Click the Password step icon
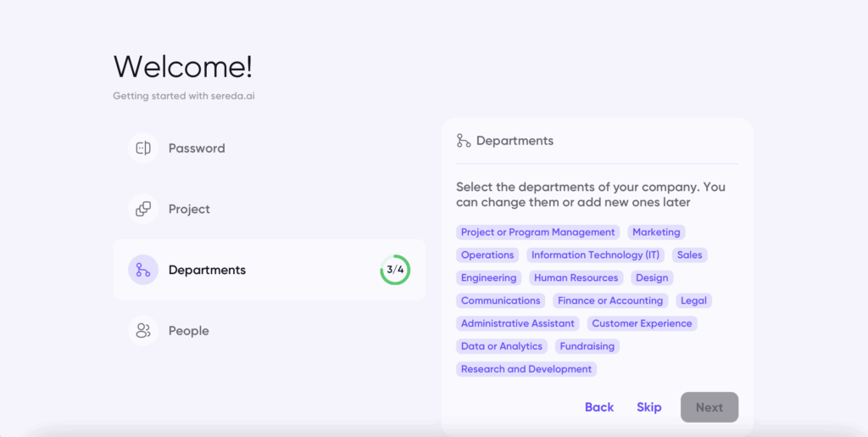Screen dimensions: 868x437 143,148
